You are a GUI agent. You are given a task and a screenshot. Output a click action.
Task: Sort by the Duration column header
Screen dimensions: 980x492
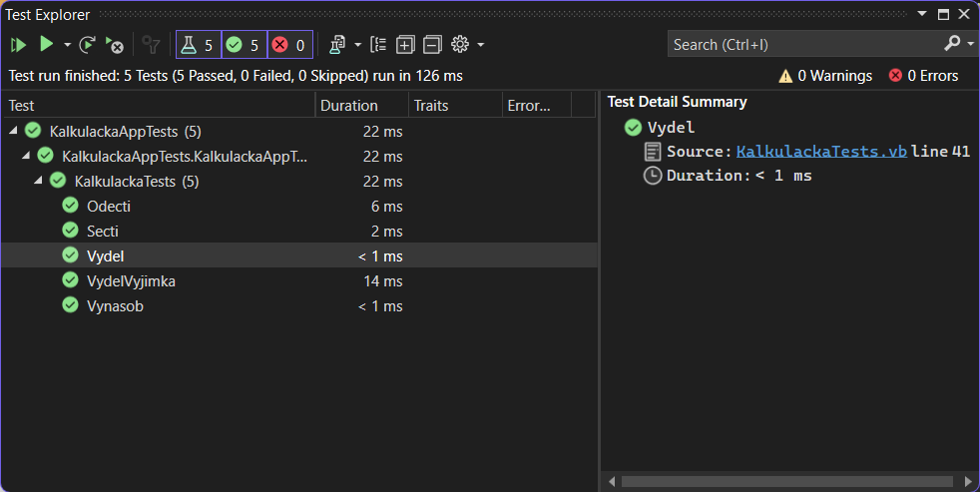362,105
